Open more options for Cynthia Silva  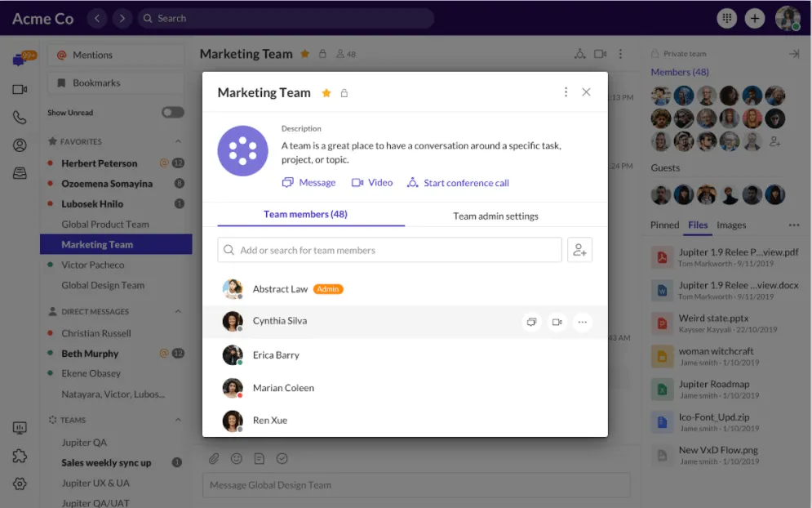pyautogui.click(x=582, y=322)
